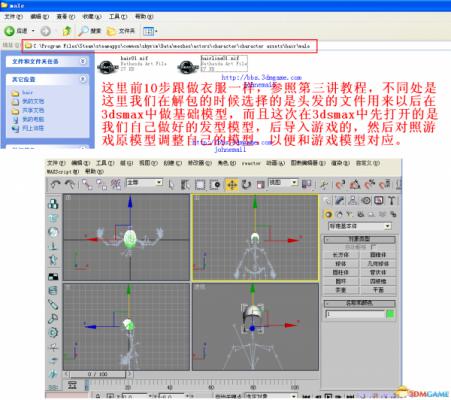Toggle the rectangular selection region button
The width and height of the screenshot is (451, 400).
200,184
